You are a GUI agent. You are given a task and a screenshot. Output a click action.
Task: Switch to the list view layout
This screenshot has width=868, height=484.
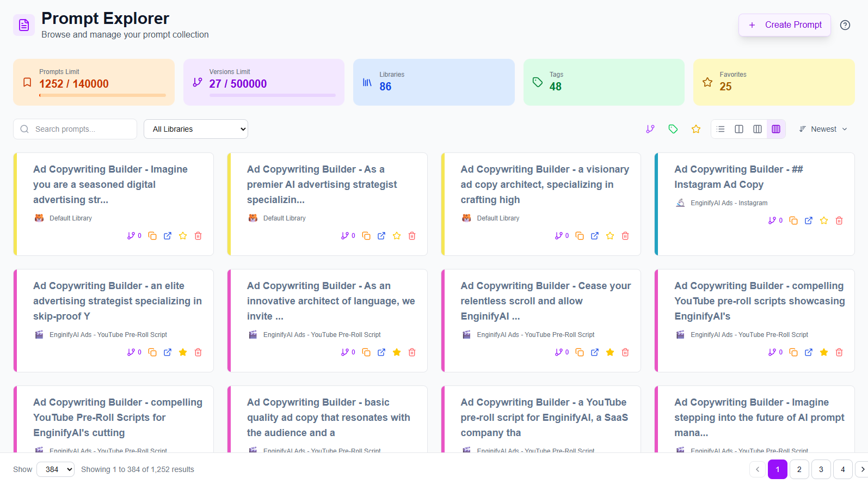pos(721,129)
